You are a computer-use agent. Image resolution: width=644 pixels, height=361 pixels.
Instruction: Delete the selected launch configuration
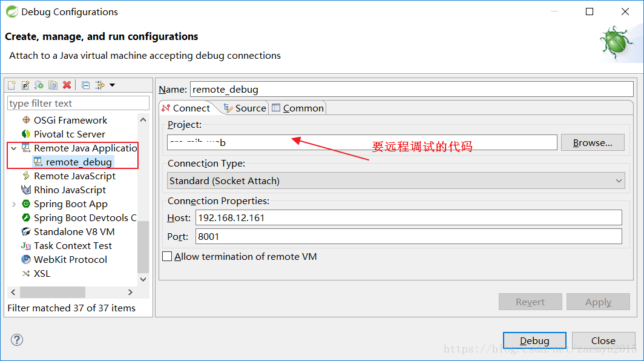[x=67, y=85]
